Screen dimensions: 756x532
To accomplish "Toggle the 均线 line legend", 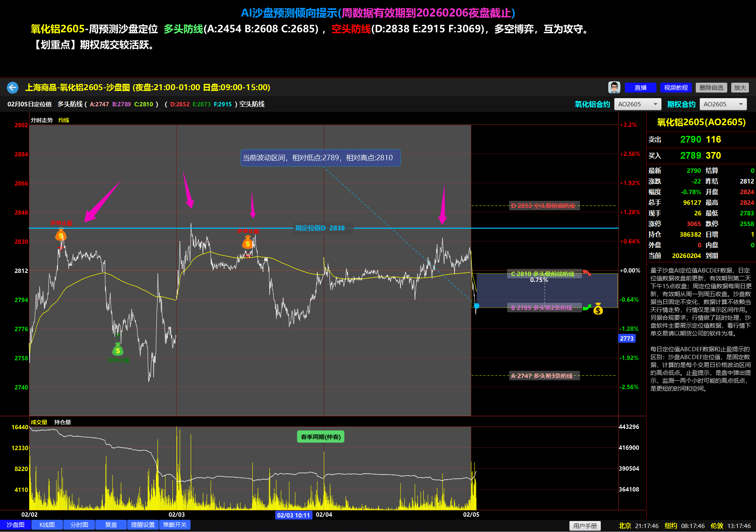I will [x=64, y=120].
